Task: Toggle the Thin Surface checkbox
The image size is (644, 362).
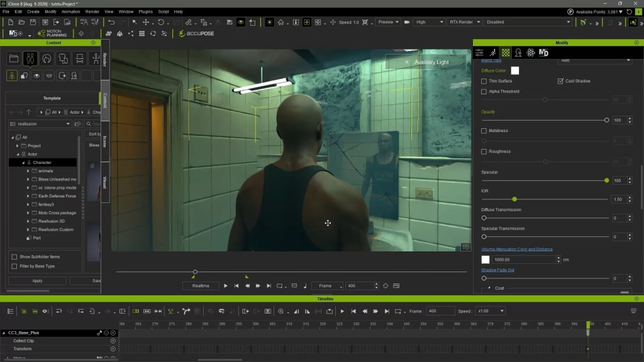Action: pos(484,81)
